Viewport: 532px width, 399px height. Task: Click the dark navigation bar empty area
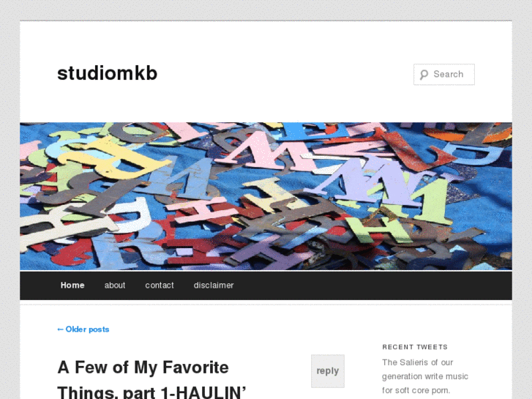pyautogui.click(x=373, y=286)
